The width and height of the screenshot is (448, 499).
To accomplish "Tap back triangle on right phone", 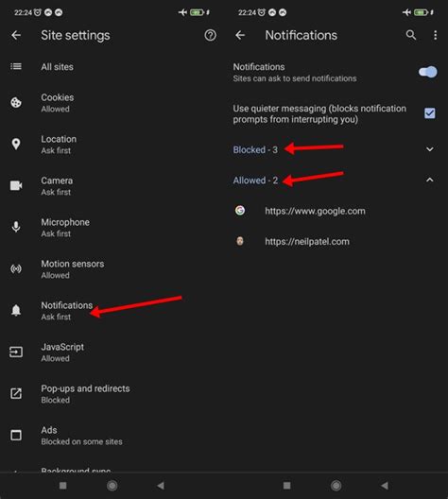I will [385, 486].
